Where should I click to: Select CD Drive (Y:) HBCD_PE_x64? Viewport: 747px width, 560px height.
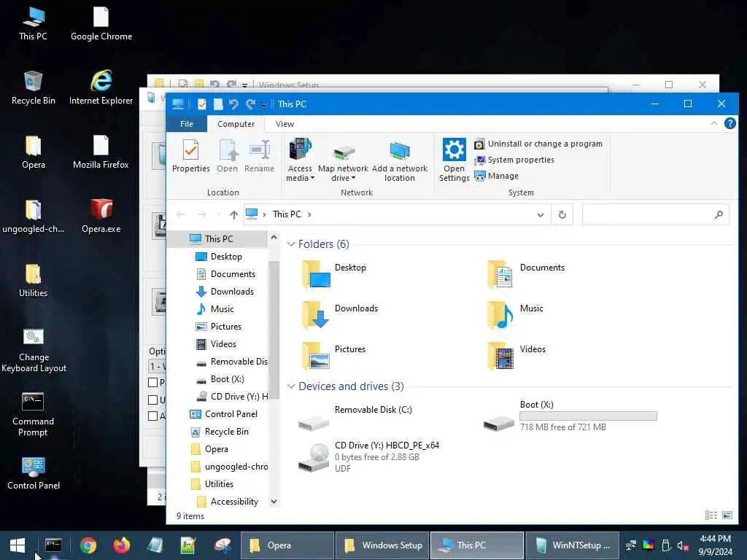[368, 456]
